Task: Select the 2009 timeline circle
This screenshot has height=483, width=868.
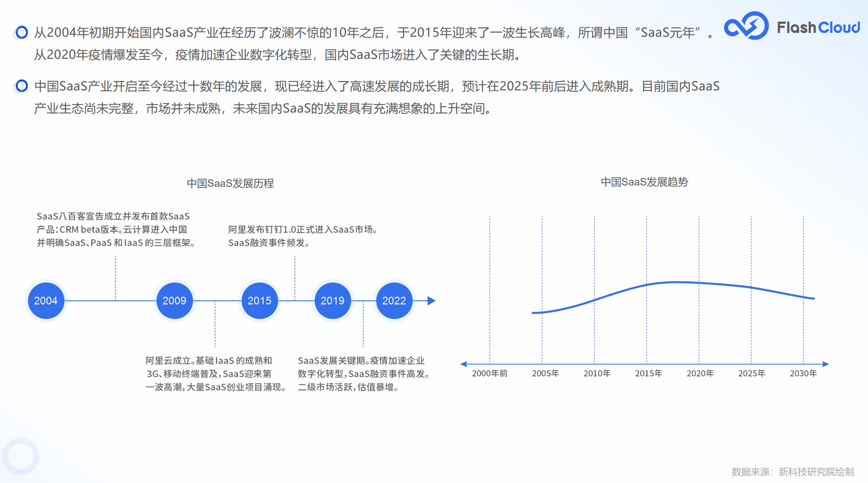Action: 174,301
